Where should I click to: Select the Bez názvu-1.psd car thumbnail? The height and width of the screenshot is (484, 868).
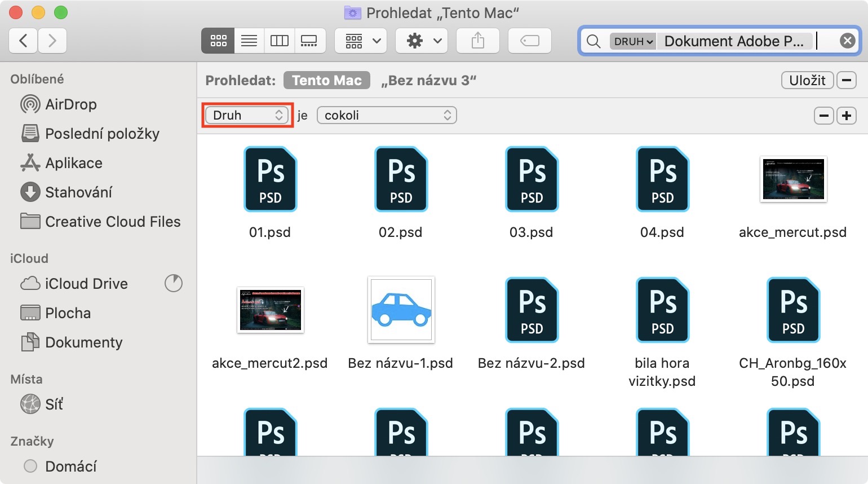401,310
